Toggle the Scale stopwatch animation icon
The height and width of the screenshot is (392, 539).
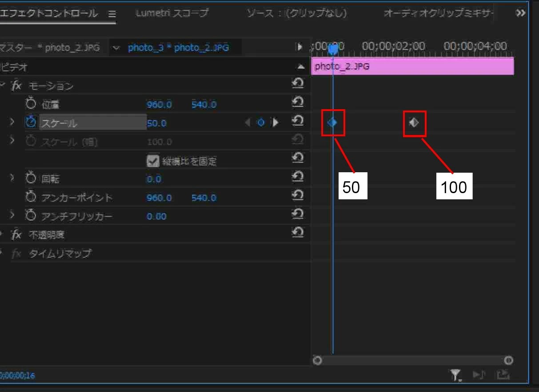30,123
